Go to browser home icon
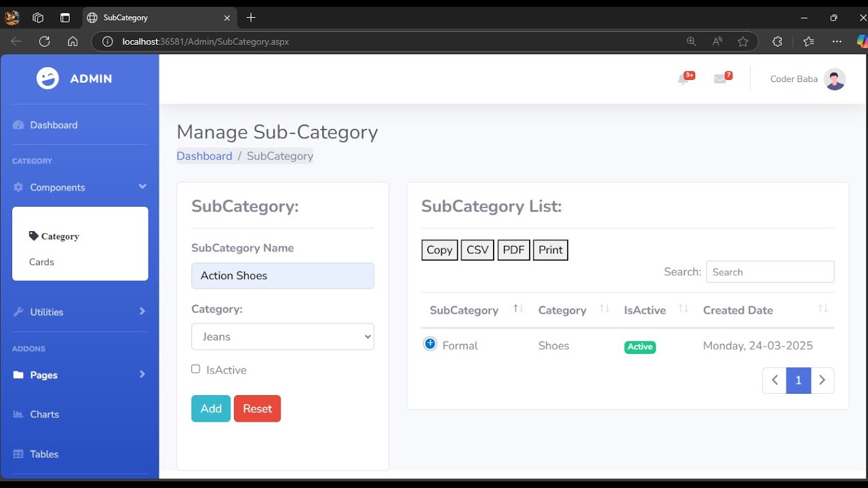 [x=73, y=41]
